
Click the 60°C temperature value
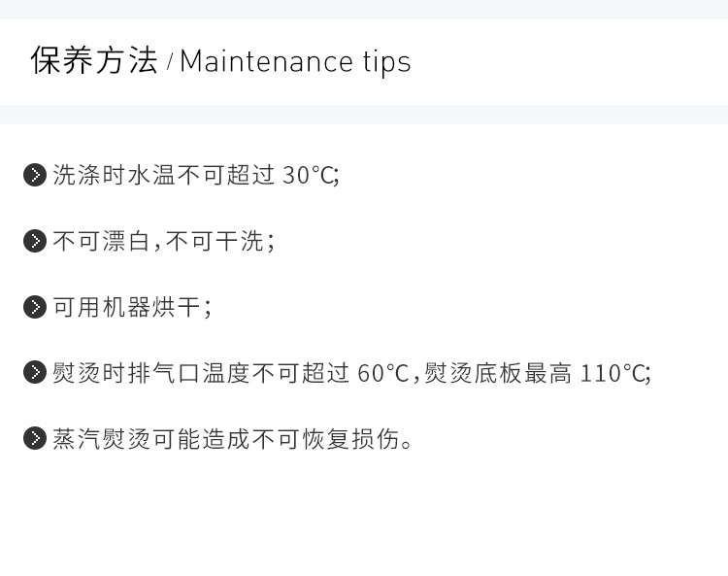(383, 373)
